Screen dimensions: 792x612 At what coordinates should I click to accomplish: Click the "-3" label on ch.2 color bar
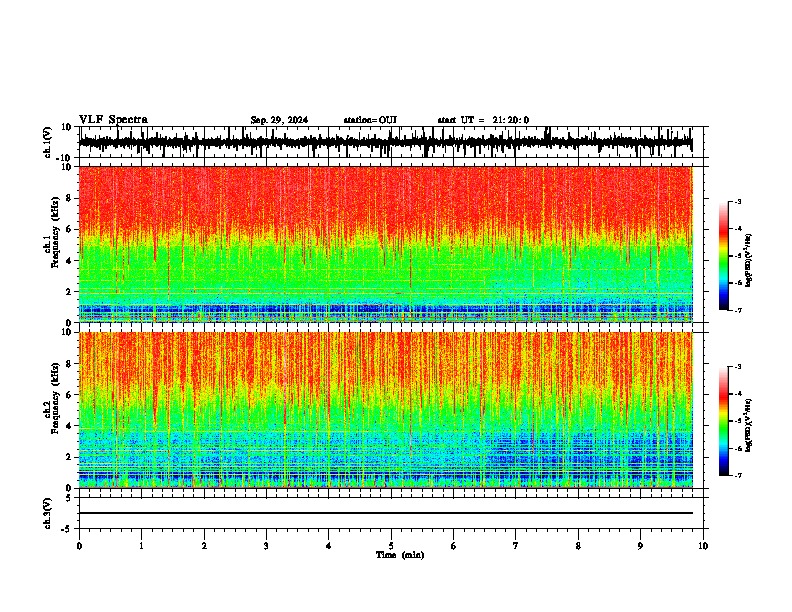(x=738, y=367)
